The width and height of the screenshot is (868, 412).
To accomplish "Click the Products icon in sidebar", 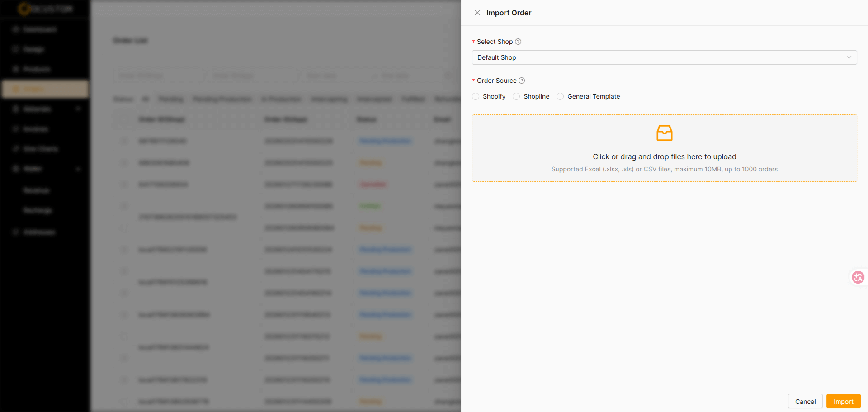I will [x=16, y=69].
